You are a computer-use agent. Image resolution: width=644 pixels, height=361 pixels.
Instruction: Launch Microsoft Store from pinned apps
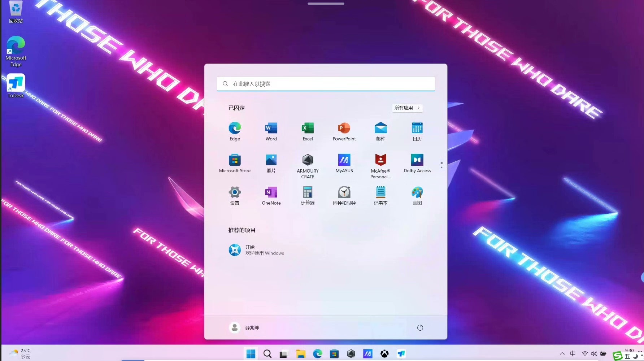(235, 164)
